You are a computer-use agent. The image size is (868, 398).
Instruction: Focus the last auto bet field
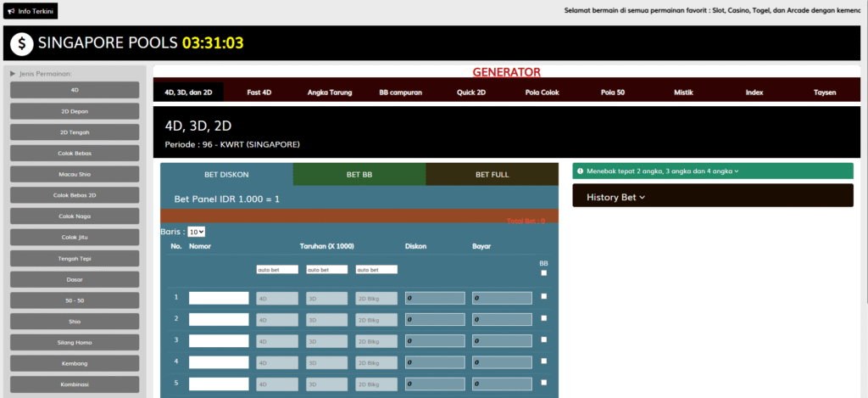[x=376, y=269]
